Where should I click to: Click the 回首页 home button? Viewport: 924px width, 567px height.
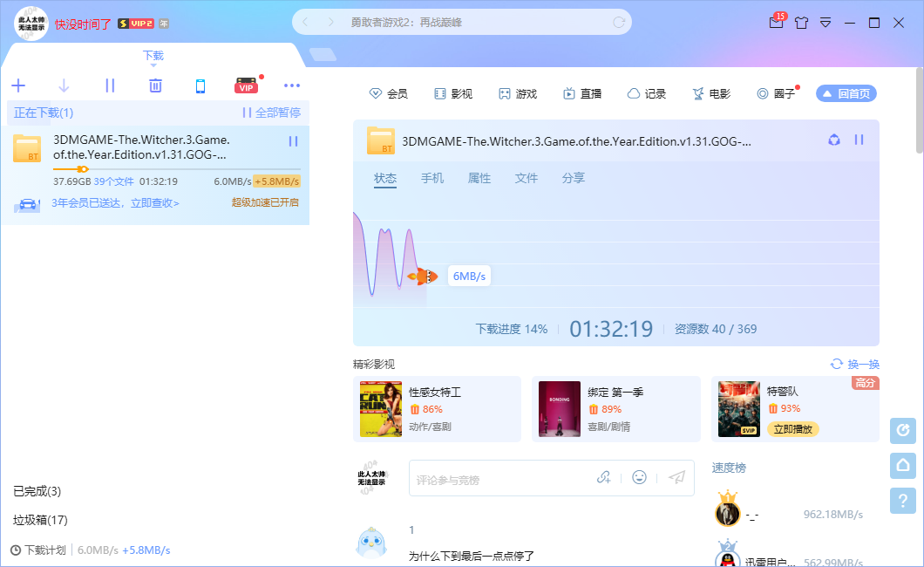tap(846, 92)
